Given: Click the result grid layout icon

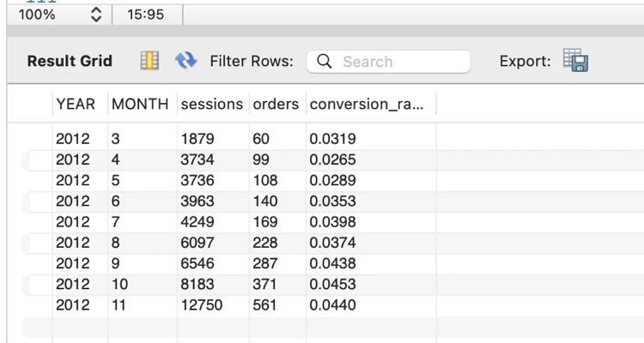Looking at the screenshot, I should point(149,62).
